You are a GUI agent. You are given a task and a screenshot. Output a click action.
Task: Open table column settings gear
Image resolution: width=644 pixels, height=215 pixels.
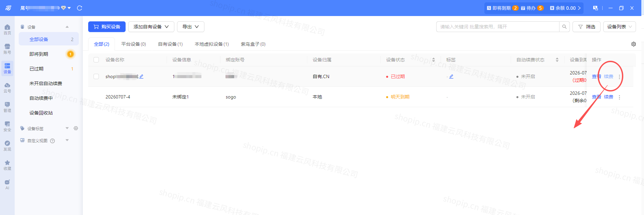pyautogui.click(x=634, y=44)
